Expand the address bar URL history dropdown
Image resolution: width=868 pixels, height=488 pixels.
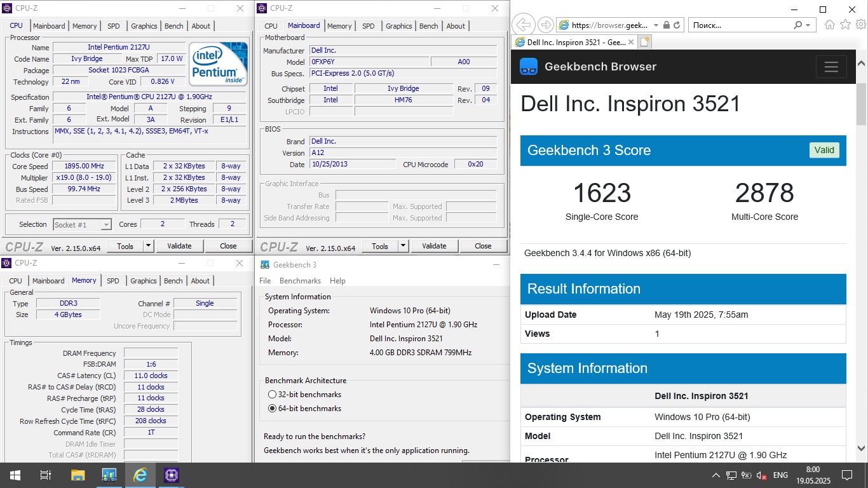[656, 25]
